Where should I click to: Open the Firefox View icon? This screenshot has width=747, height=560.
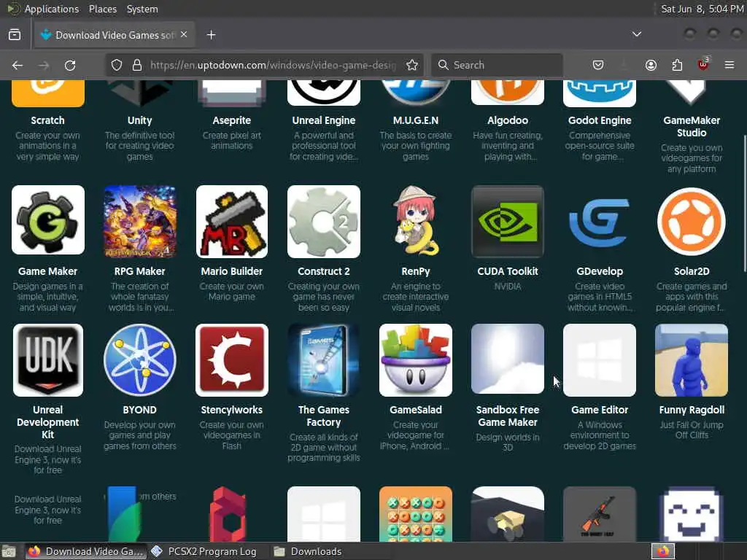coord(15,35)
